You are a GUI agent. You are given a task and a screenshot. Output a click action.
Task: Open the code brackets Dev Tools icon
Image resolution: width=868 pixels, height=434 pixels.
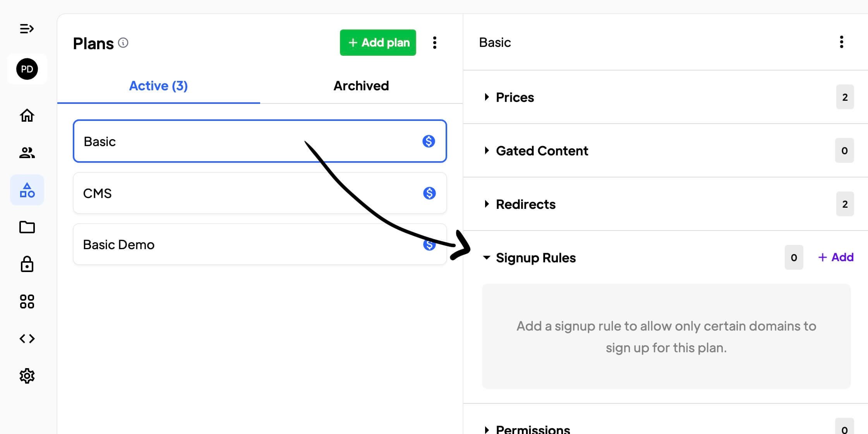pos(27,339)
